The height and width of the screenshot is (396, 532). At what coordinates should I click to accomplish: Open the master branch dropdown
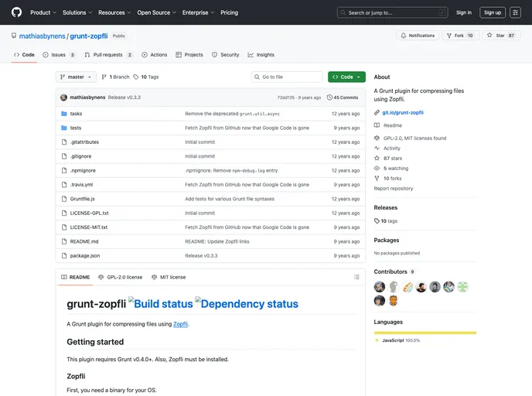[x=76, y=77]
